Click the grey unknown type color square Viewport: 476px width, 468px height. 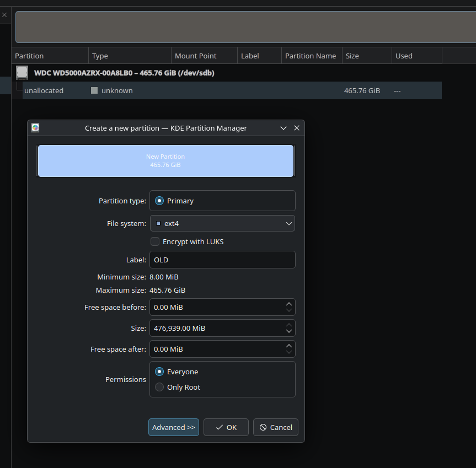click(94, 90)
